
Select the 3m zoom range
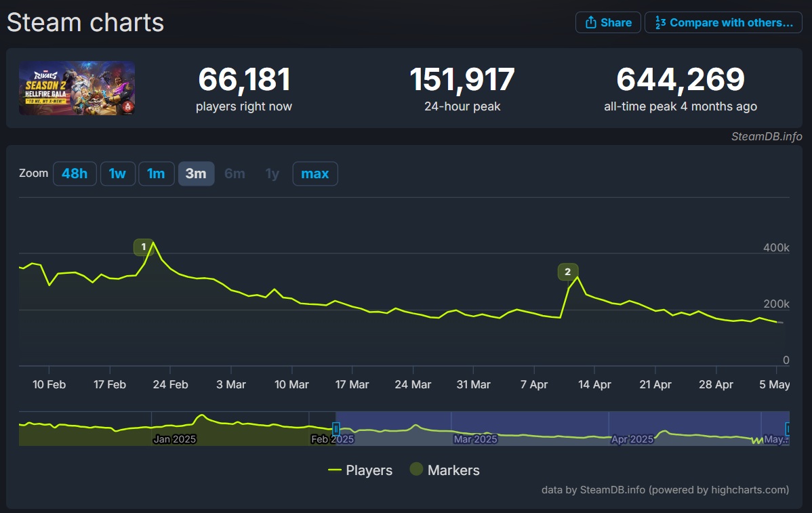pos(197,173)
